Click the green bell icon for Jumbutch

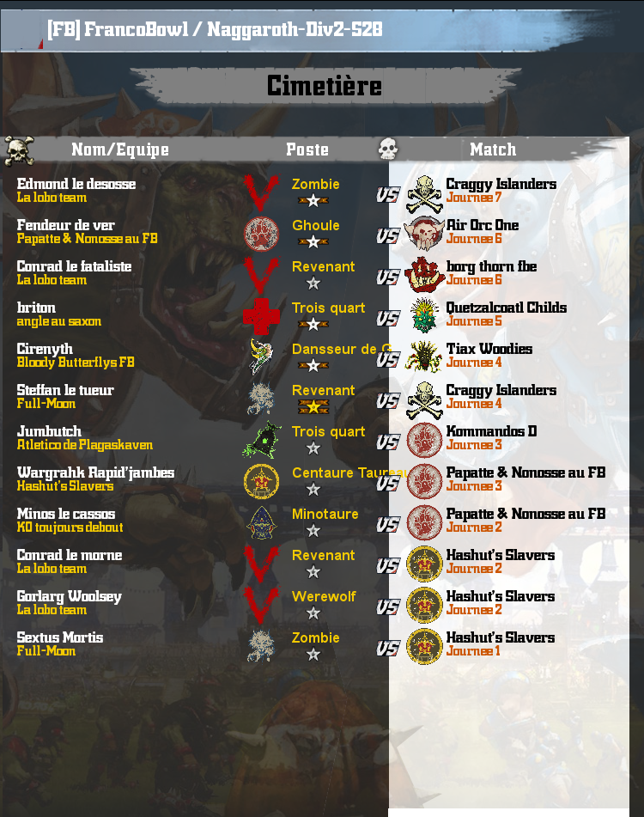point(262,440)
